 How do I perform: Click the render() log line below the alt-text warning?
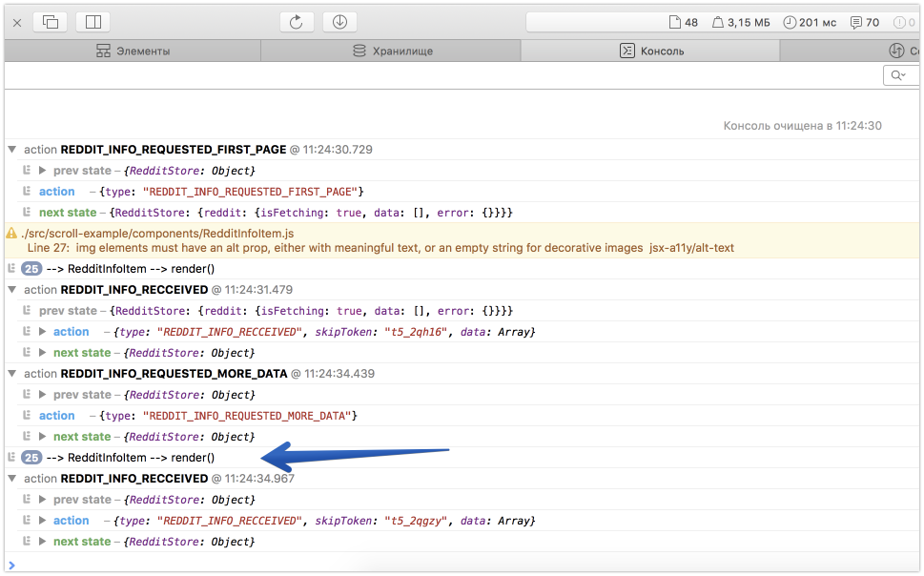(131, 269)
